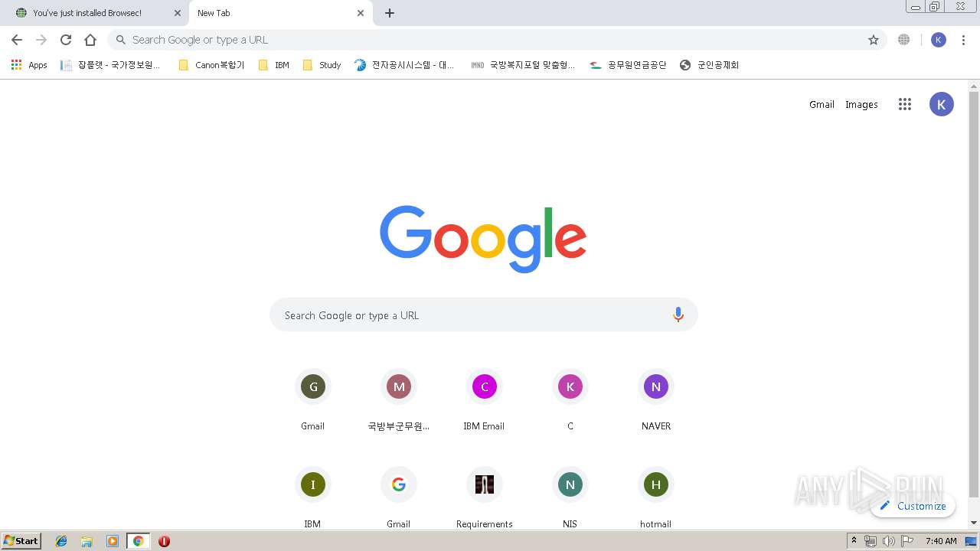980x551 pixels.
Task: Start voice search with the microphone icon
Action: point(678,315)
